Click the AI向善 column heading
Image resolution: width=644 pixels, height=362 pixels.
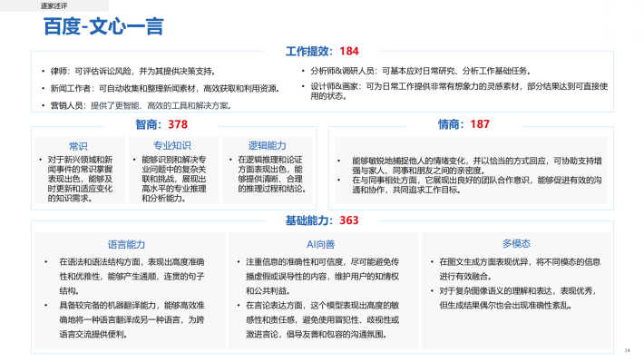click(321, 244)
